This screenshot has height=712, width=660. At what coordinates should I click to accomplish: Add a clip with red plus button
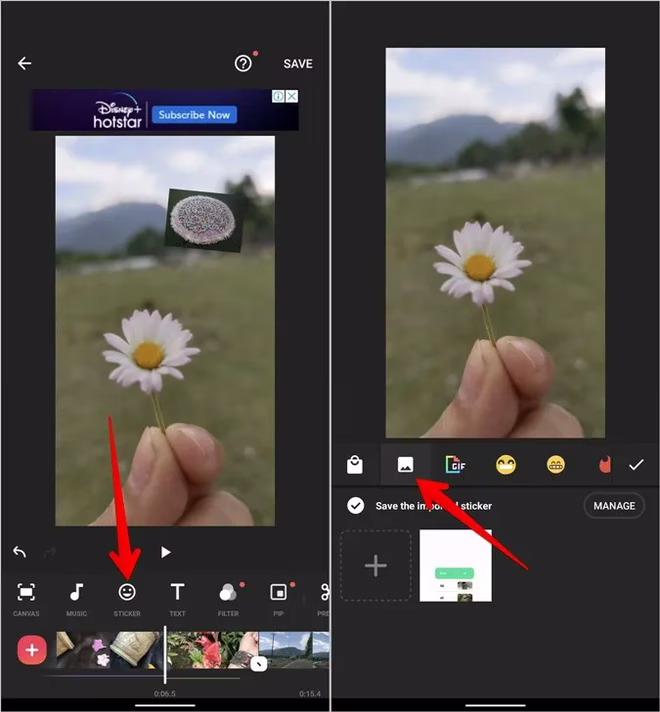[32, 650]
